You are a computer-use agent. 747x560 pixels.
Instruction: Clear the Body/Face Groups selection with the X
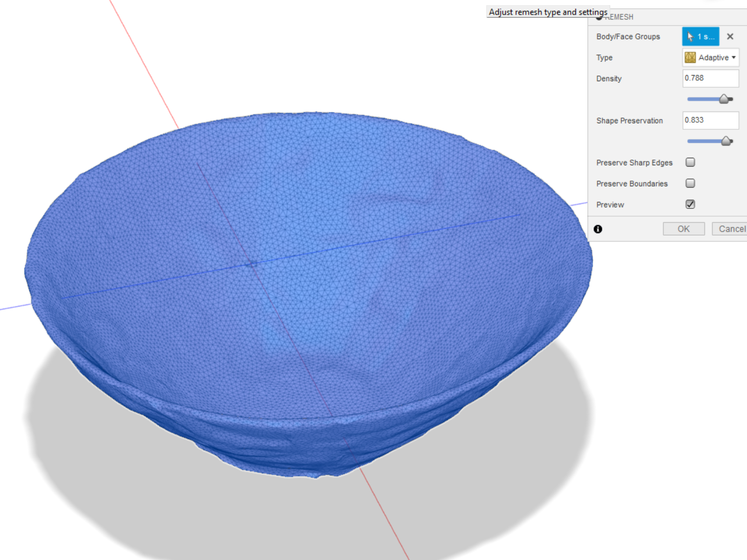point(730,36)
